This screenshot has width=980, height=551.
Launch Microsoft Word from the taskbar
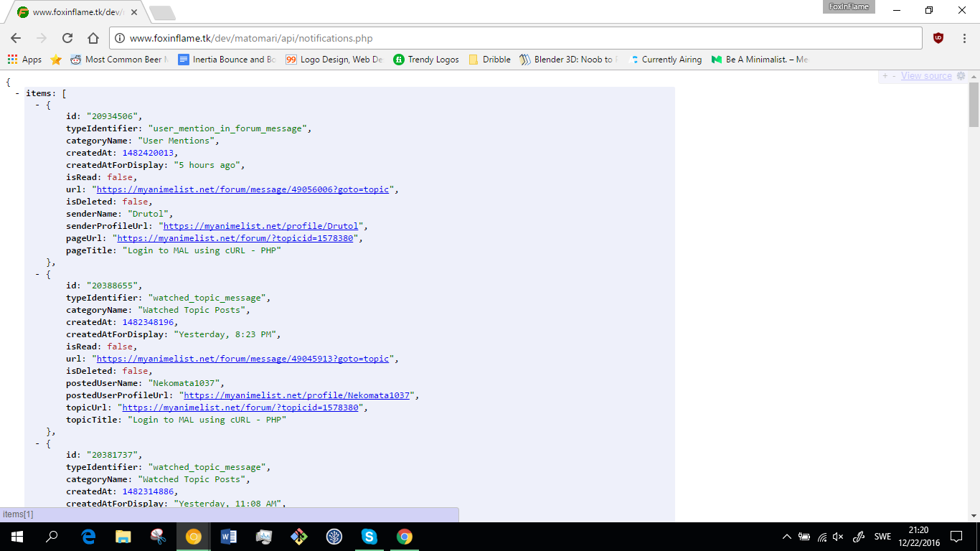coord(229,537)
